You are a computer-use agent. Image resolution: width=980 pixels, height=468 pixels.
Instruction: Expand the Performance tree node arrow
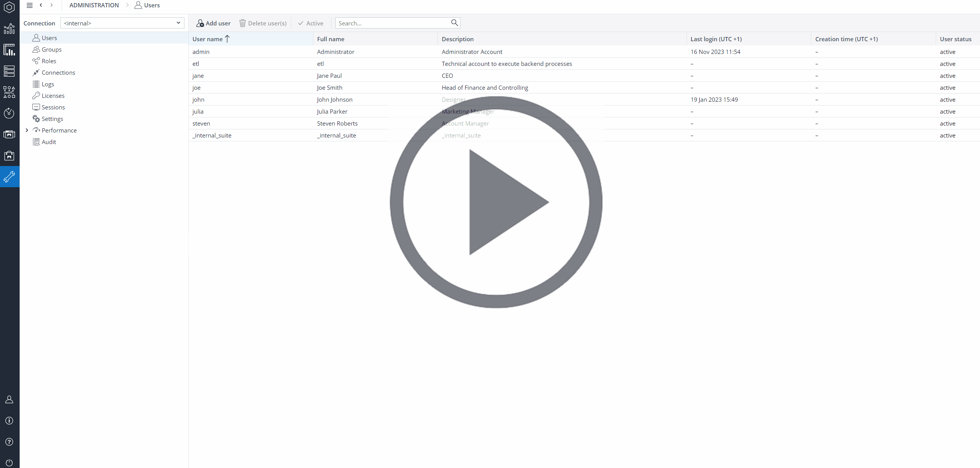tap(27, 130)
